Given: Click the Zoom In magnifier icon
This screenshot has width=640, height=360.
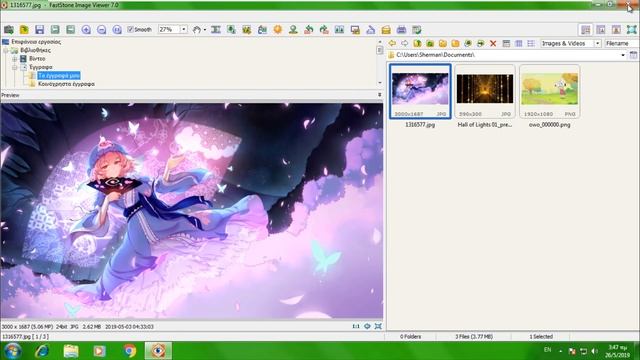Looking at the screenshot, I should point(86,30).
